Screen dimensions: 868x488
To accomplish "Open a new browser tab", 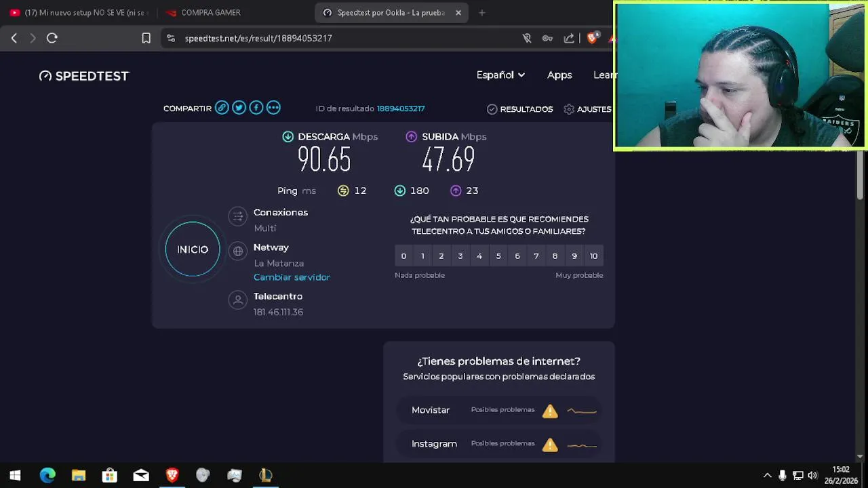I will (481, 12).
